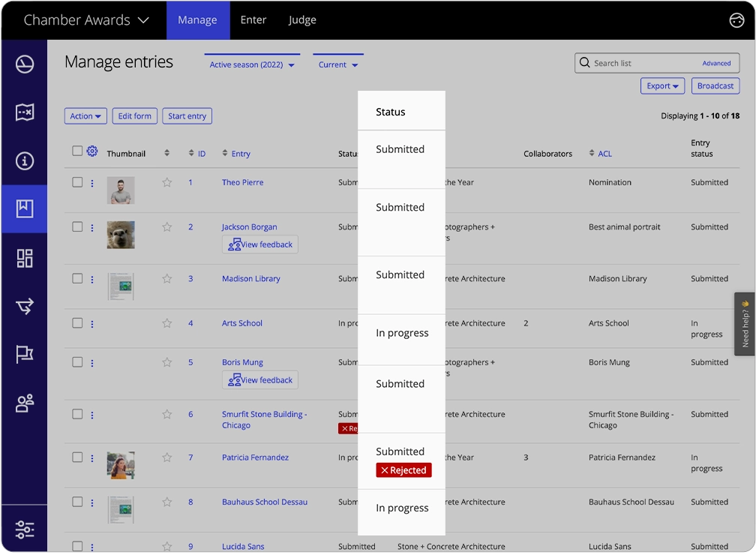Select the flag icon in the sidebar
Viewport: 756px width, 555px height.
pos(25,353)
